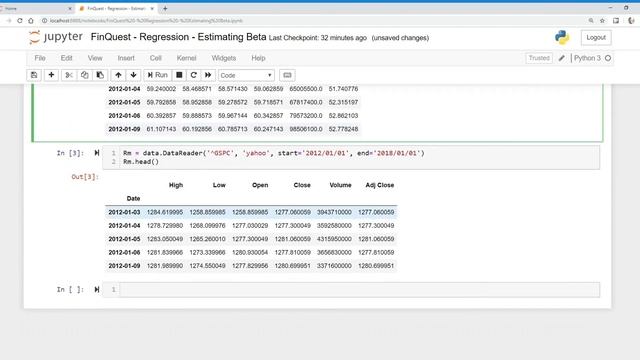This screenshot has width=640, height=360.
Task: Restart the kernel icon
Action: pyautogui.click(x=193, y=75)
